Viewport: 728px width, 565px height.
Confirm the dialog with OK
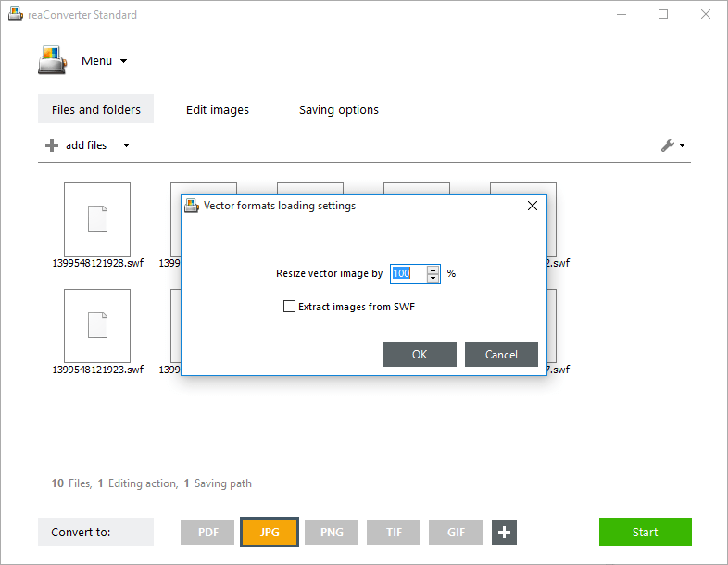(420, 354)
